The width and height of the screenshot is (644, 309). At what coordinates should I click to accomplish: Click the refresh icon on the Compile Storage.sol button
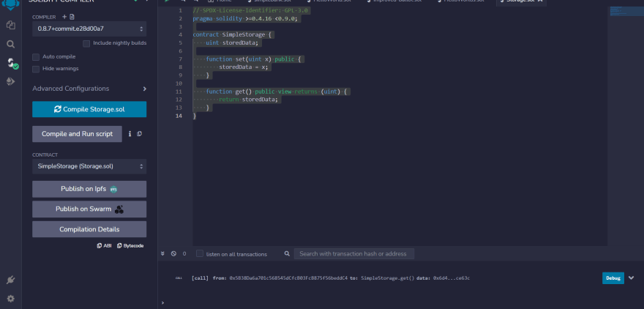click(x=58, y=109)
